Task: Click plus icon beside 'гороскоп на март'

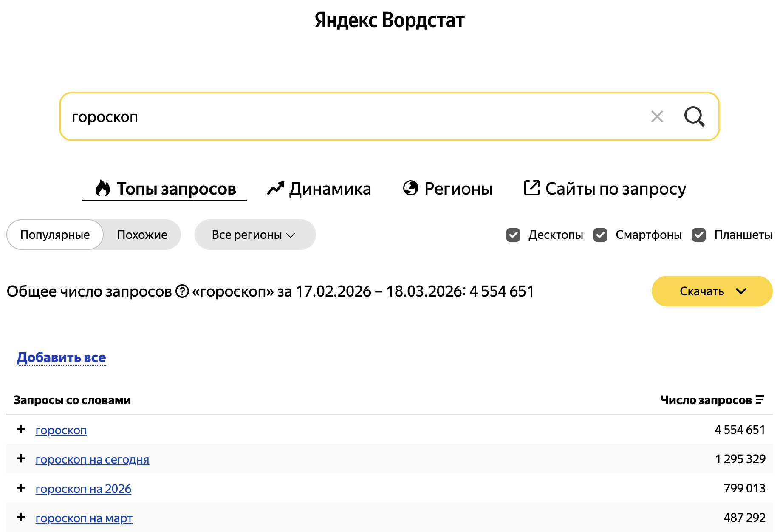Action: (x=21, y=518)
